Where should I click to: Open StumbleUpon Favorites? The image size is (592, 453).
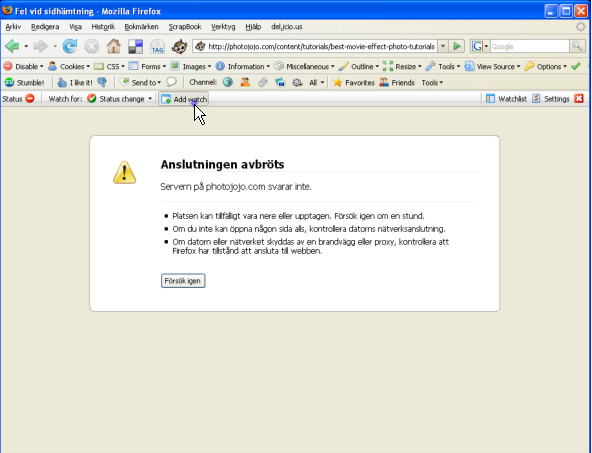pyautogui.click(x=354, y=82)
